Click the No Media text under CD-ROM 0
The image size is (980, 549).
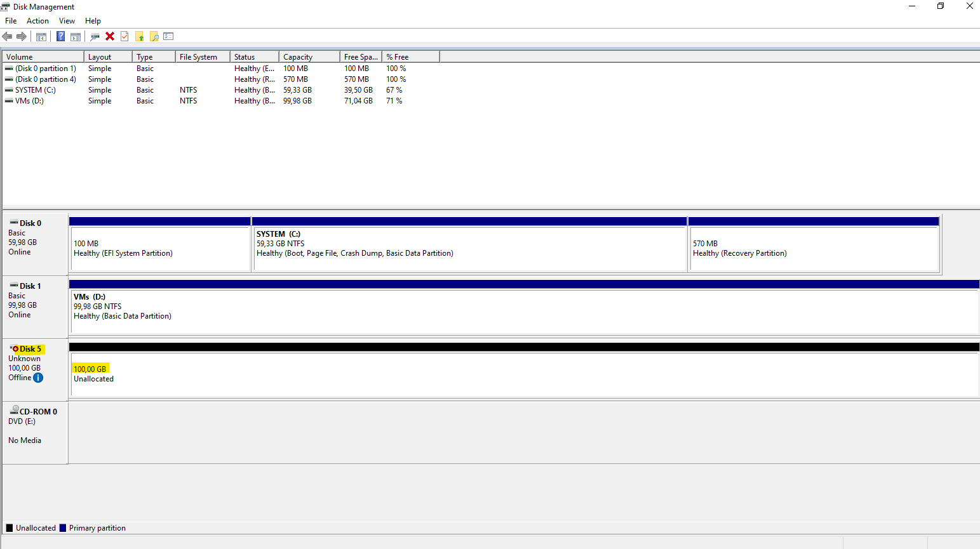click(25, 440)
